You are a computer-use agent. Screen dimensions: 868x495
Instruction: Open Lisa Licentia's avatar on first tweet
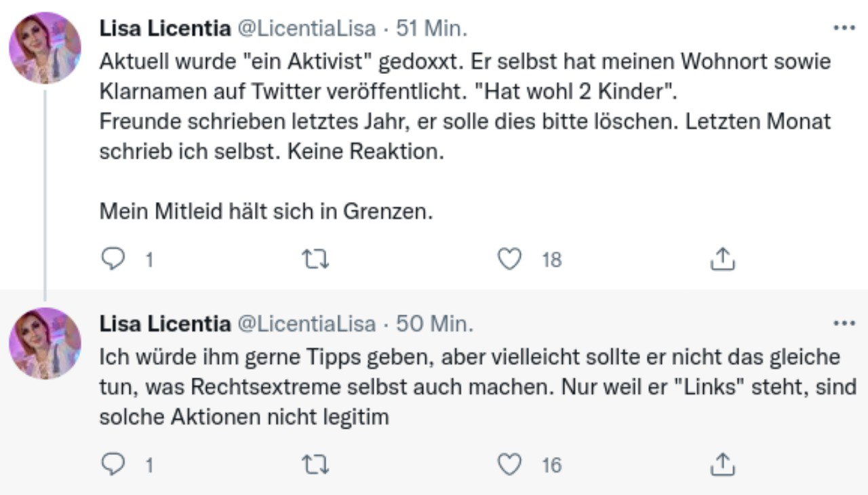45,47
